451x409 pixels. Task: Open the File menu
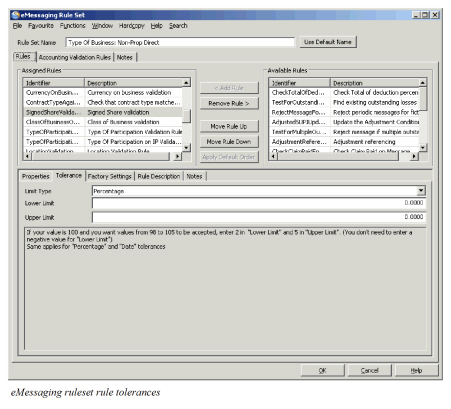[x=17, y=26]
